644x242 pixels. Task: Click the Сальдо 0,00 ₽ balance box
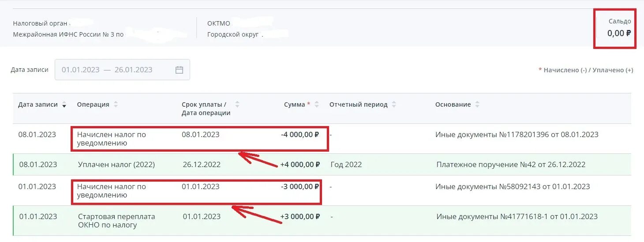(616, 28)
